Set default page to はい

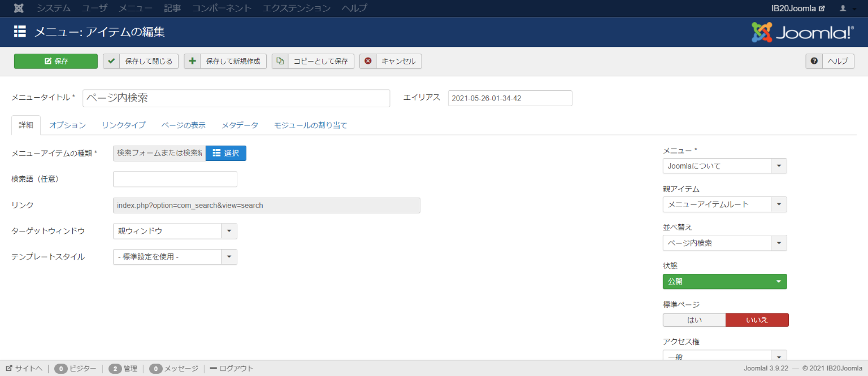point(694,320)
